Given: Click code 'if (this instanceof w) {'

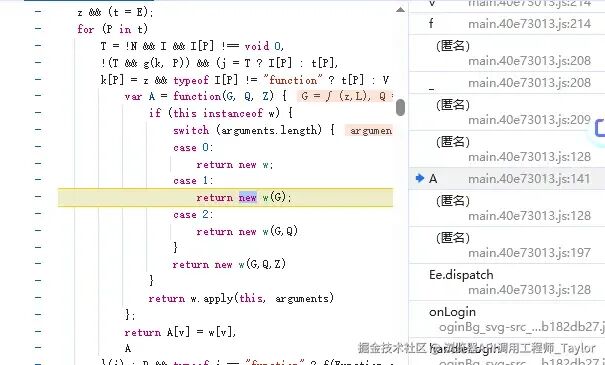Looking at the screenshot, I should tap(221, 113).
